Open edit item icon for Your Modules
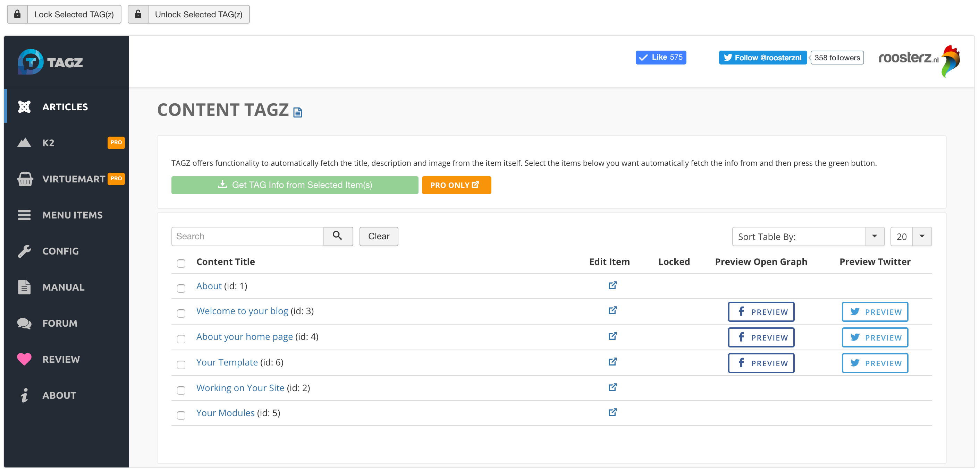The image size is (980, 473). [x=612, y=413]
